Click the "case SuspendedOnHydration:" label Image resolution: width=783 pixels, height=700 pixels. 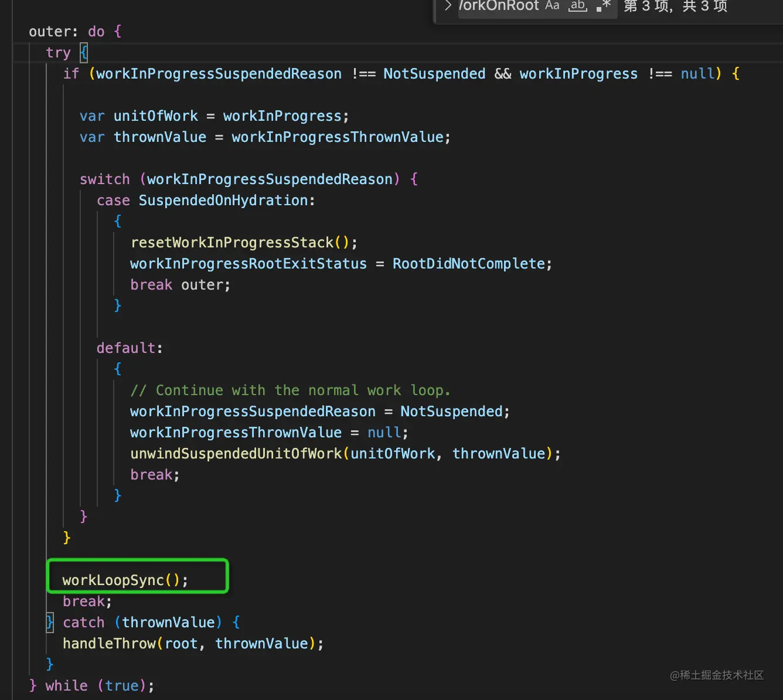pos(206,201)
